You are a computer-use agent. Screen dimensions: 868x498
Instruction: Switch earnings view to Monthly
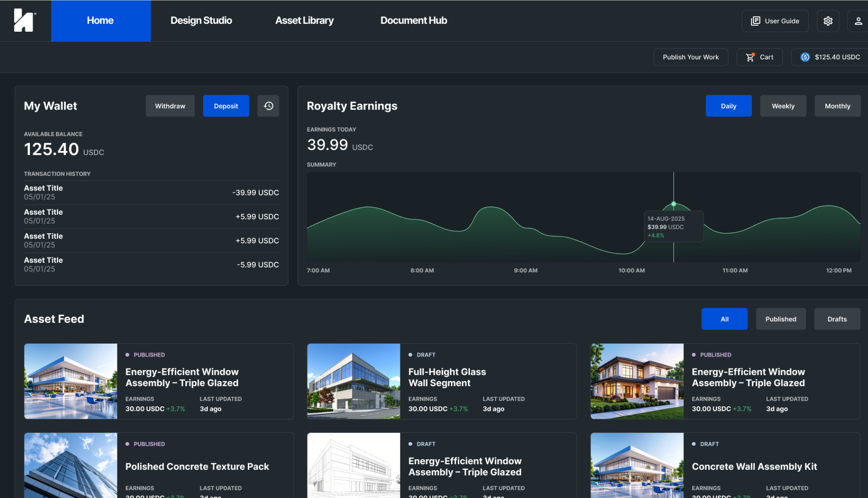(837, 106)
